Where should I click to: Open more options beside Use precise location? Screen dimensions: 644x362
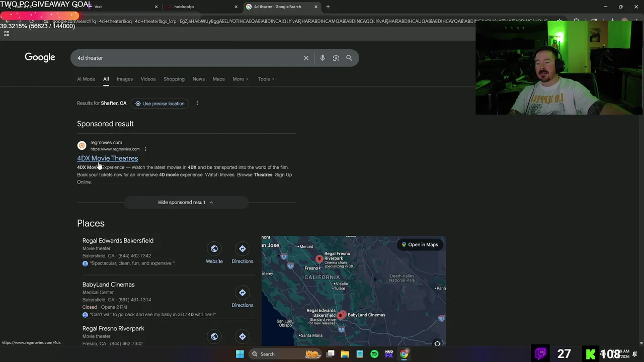click(197, 103)
